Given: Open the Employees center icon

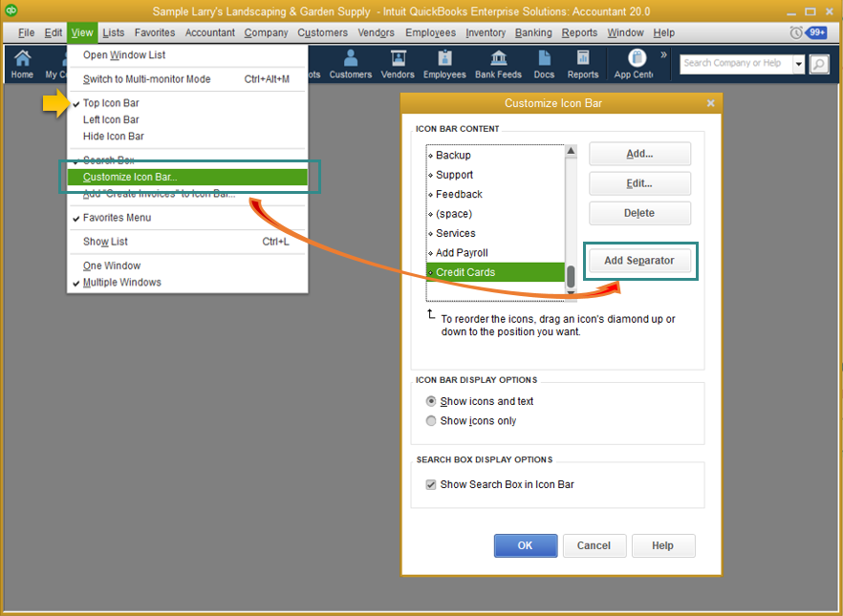Looking at the screenshot, I should 444,64.
